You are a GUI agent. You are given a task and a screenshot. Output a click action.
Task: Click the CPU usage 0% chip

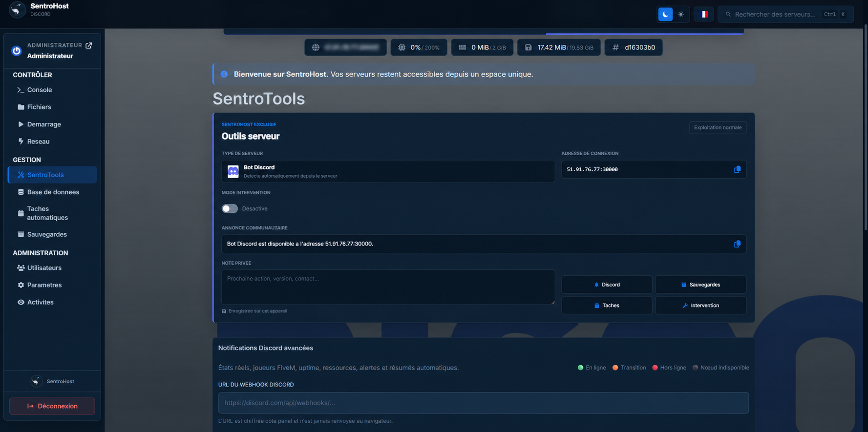(x=419, y=47)
